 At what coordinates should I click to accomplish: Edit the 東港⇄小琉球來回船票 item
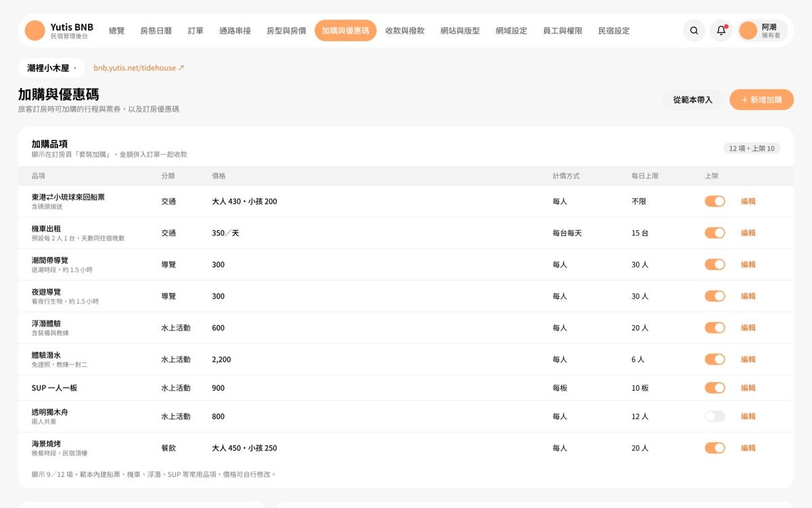click(748, 201)
